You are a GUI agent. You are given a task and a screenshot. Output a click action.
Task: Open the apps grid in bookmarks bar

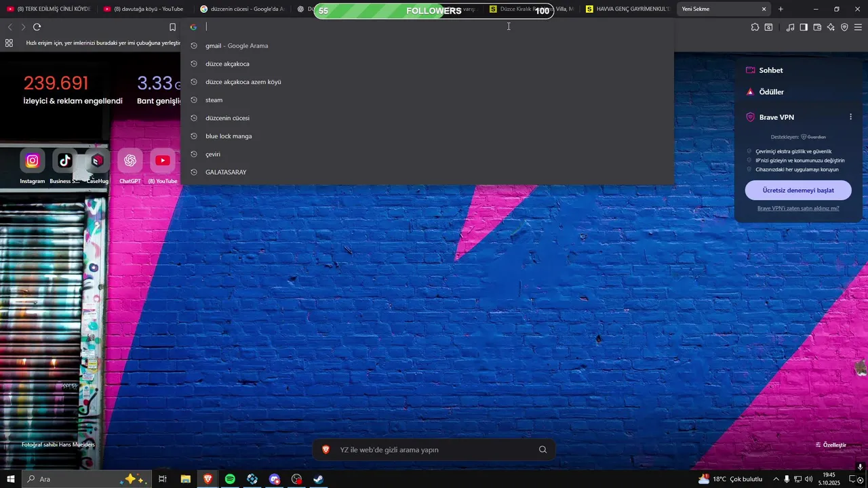pos(9,43)
